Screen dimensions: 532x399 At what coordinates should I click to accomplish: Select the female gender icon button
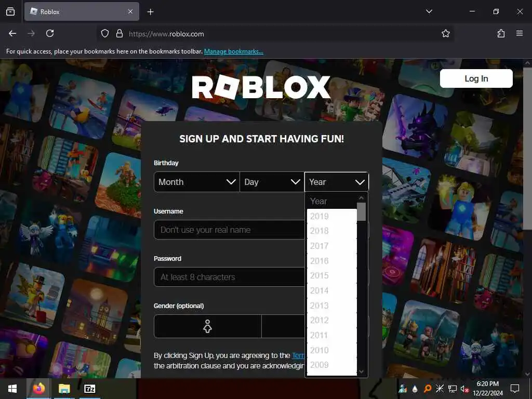click(x=208, y=326)
